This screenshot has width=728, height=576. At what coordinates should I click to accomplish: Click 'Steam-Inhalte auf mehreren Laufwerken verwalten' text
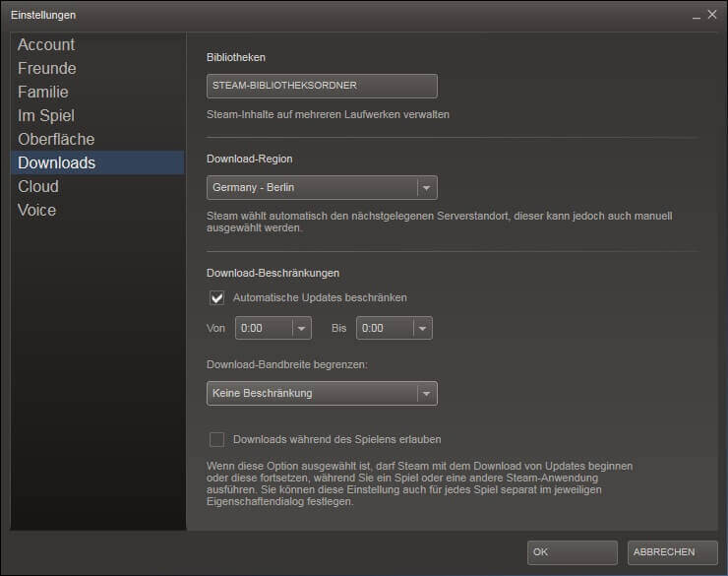(x=328, y=115)
